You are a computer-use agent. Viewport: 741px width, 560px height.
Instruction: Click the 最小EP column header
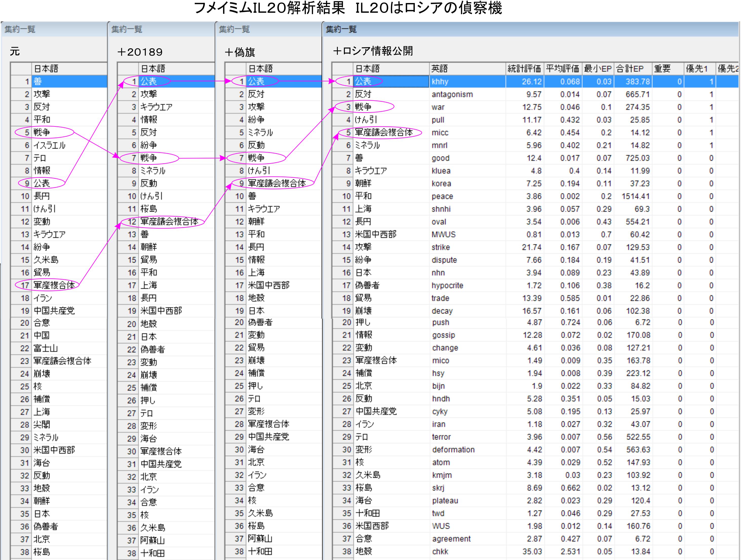point(598,69)
